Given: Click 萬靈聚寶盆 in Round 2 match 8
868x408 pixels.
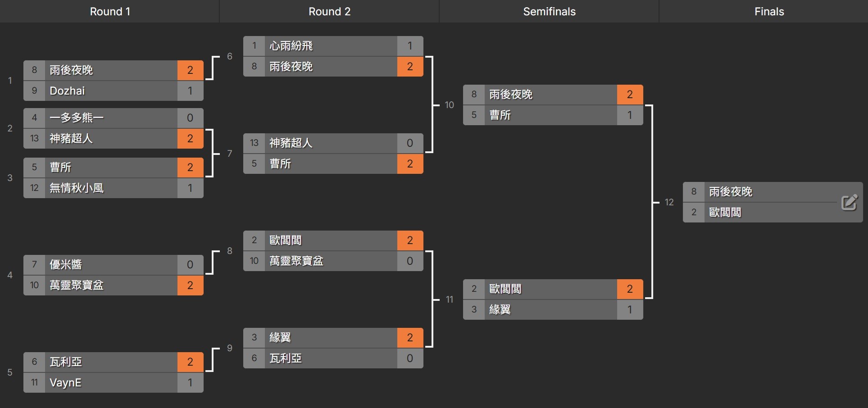Looking at the screenshot, I should [296, 261].
